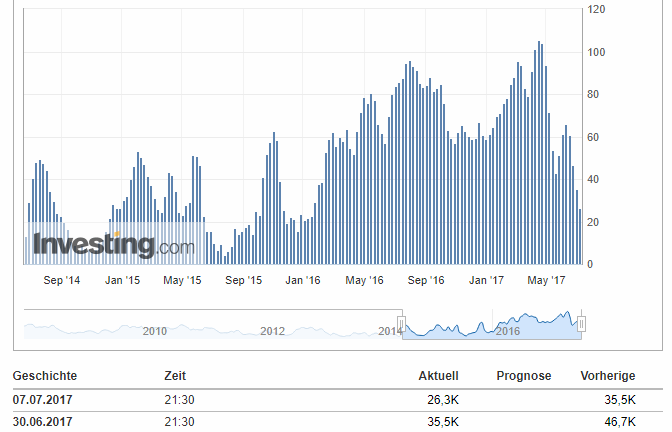Click the May '16 axis label
Screen dimensions: 672x432
click(364, 280)
